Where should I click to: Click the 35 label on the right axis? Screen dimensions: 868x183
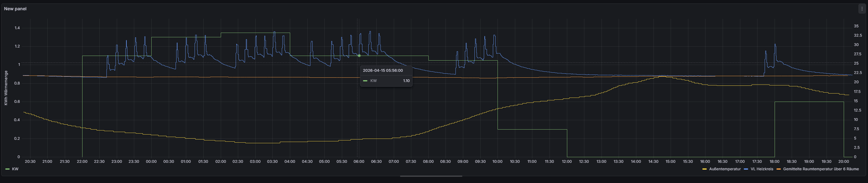click(x=856, y=26)
